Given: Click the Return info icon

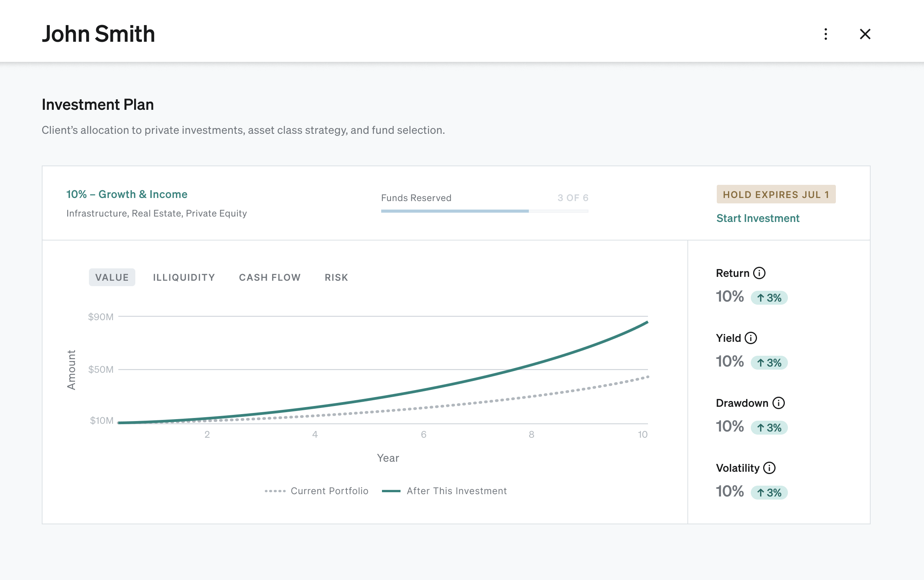Looking at the screenshot, I should 759,273.
